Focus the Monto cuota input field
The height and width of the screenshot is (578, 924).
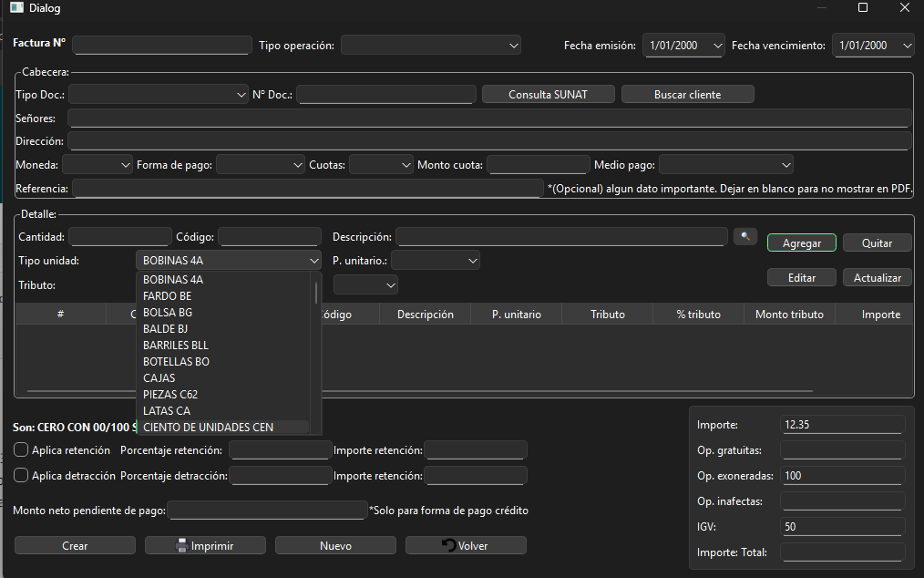pyautogui.click(x=539, y=165)
